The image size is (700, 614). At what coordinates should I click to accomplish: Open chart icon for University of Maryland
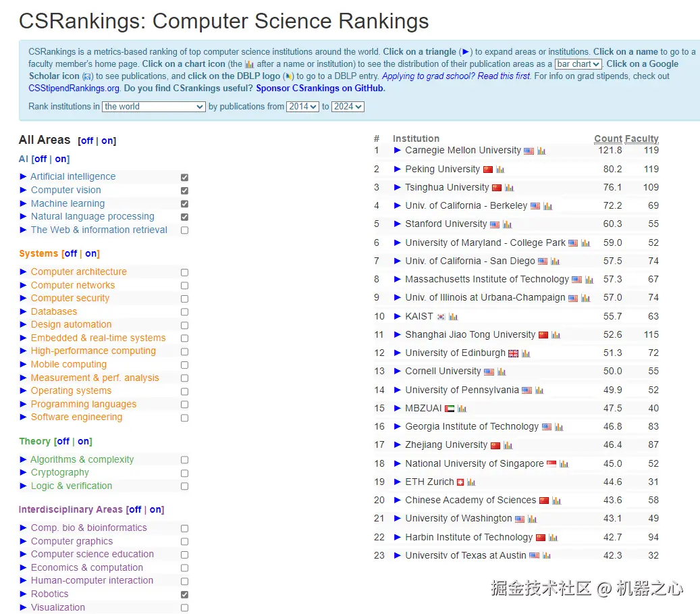tap(586, 244)
